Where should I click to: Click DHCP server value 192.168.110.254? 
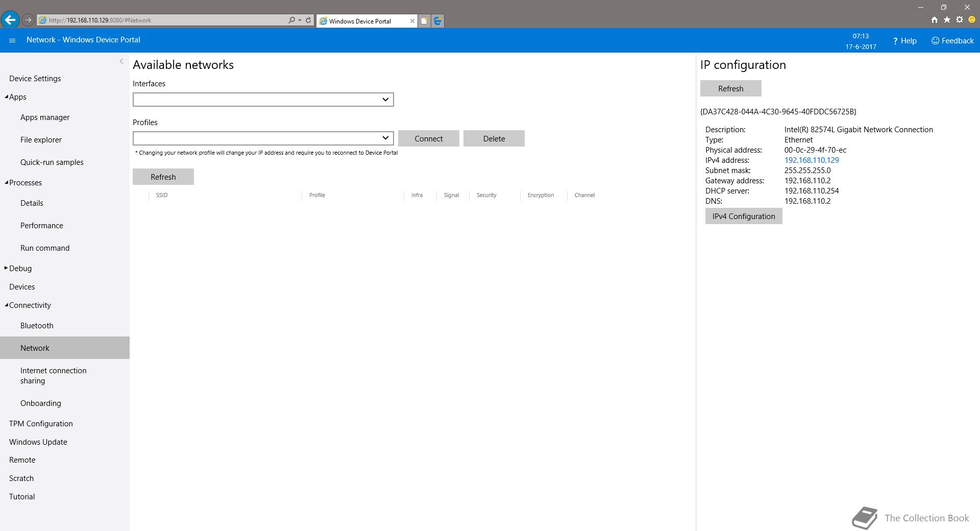pyautogui.click(x=812, y=191)
